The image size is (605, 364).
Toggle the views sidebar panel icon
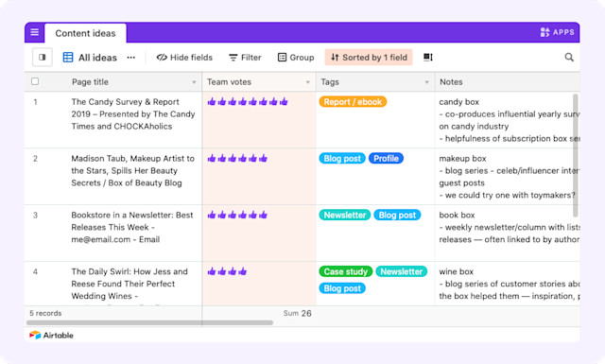[x=43, y=57]
